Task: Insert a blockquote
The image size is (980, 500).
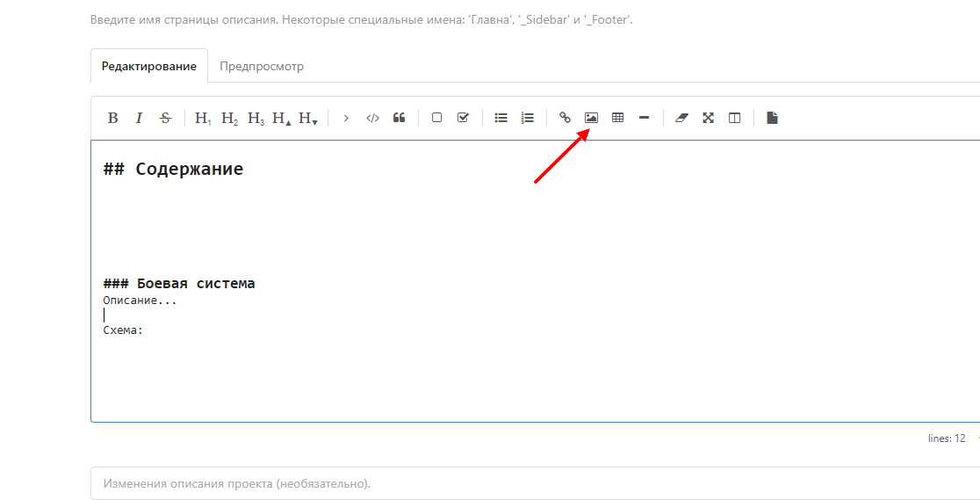Action: pos(399,118)
